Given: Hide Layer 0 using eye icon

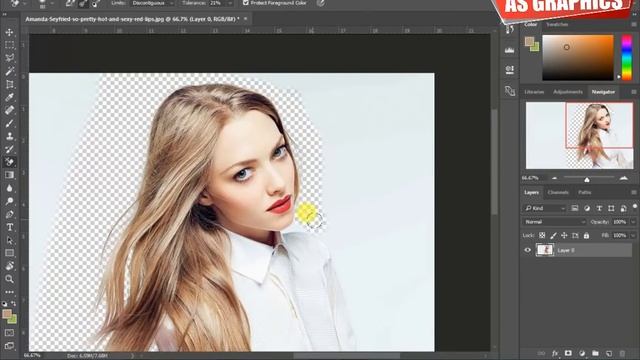Looking at the screenshot, I should point(527,250).
